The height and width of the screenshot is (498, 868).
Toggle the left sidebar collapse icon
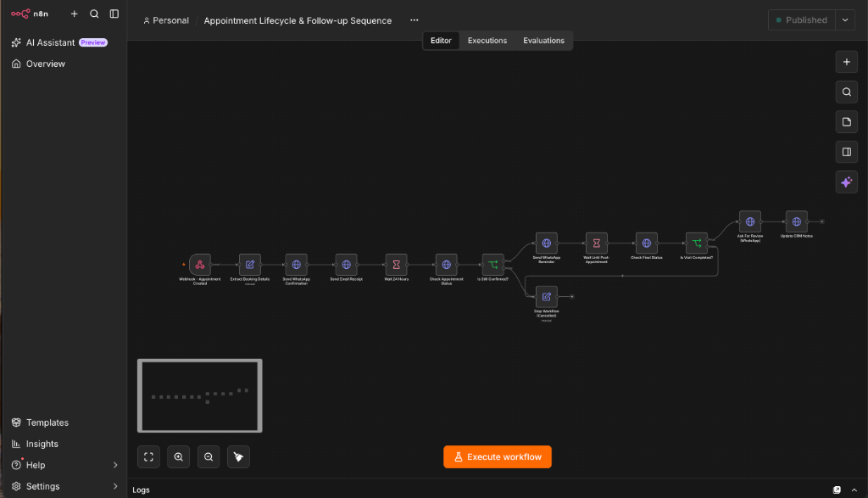(x=114, y=14)
